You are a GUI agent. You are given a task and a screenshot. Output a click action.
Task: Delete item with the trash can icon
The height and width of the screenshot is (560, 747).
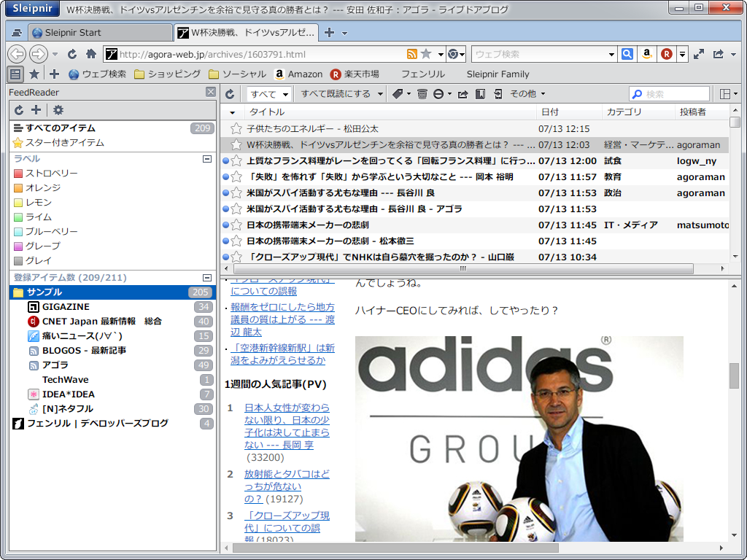point(422,94)
